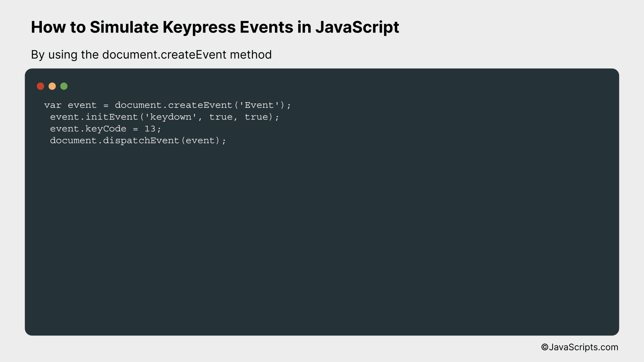Click the code line 'var event = document.createEvent('Event');'
The width and height of the screenshot is (644, 362).
167,105
